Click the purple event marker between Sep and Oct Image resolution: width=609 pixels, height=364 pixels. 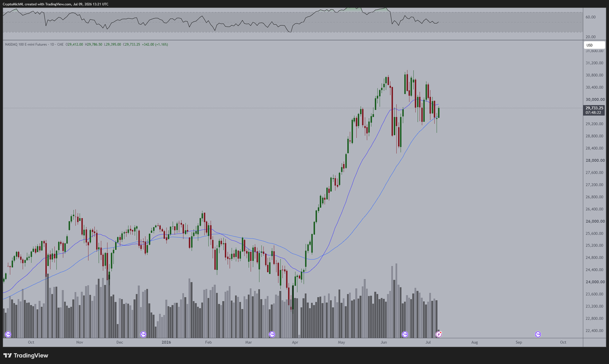tap(537, 335)
